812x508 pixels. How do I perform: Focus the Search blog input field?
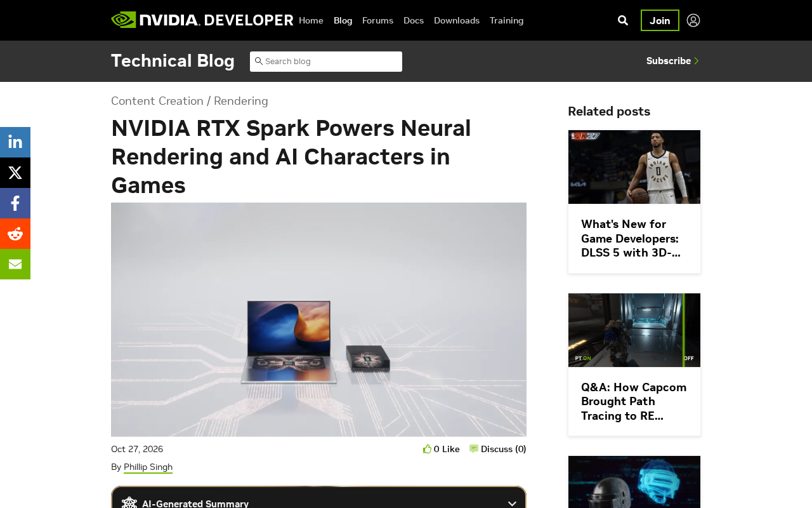(326, 62)
